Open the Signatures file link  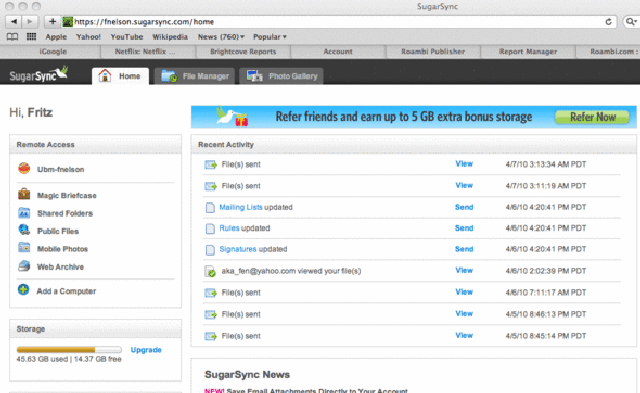tap(238, 249)
